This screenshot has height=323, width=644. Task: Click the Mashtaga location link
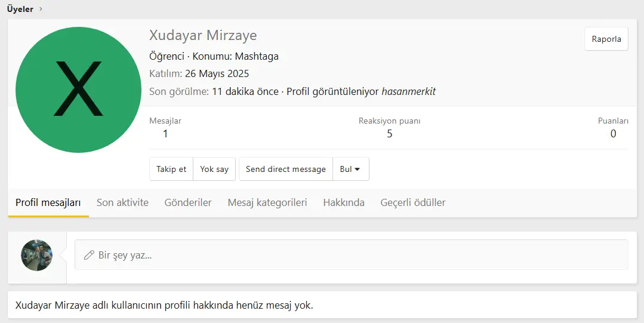point(257,56)
